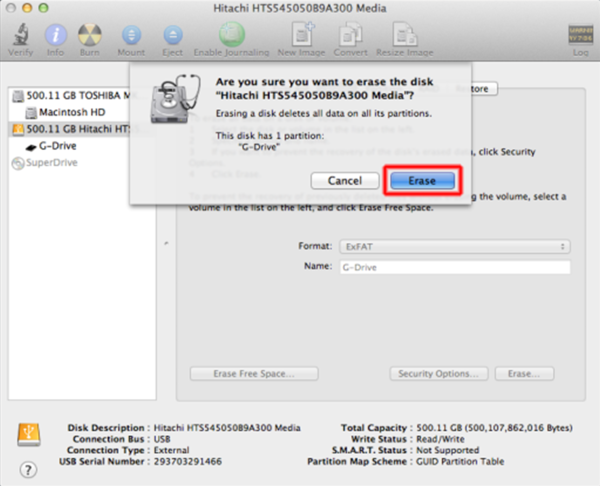Select the G-Drive volume in sidebar
Image resolution: width=600 pixels, height=486 pixels.
(51, 146)
